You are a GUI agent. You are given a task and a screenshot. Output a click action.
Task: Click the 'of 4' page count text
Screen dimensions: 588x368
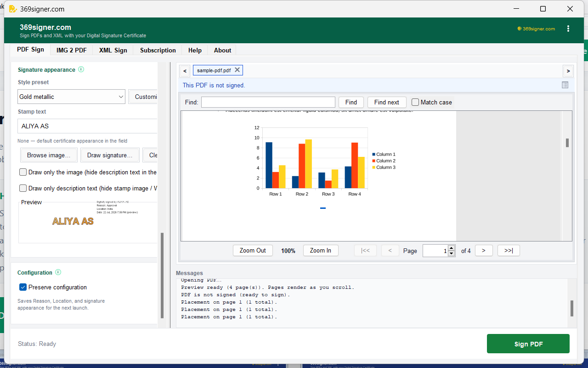(466, 251)
